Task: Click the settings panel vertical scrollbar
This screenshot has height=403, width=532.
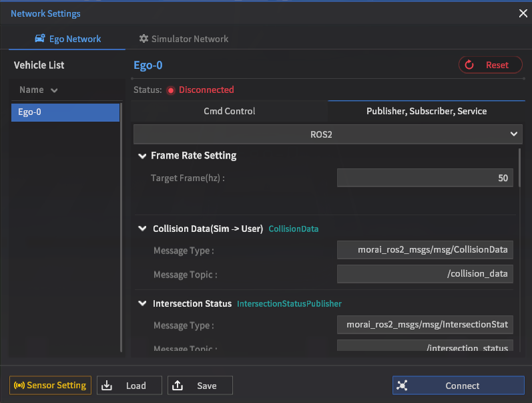Action: coord(519,167)
